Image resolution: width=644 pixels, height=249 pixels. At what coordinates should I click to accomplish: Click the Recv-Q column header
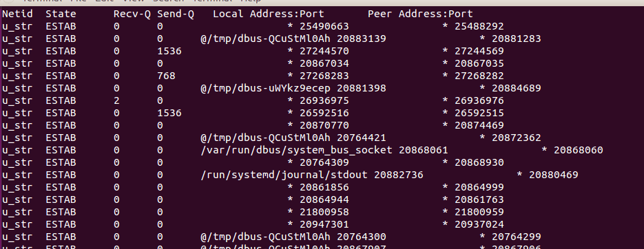pyautogui.click(x=132, y=14)
